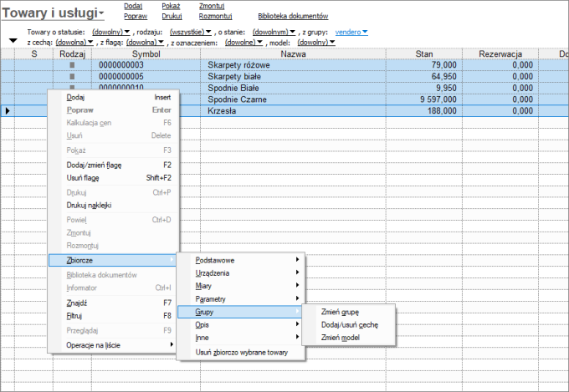Click the Pokaż link in header
The image size is (569, 392).
click(x=171, y=6)
